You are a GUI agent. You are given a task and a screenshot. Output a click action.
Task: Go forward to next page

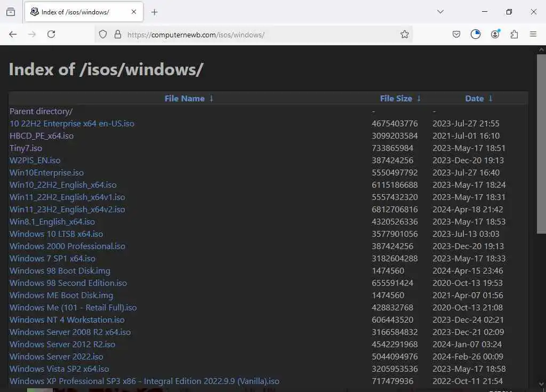click(x=32, y=34)
